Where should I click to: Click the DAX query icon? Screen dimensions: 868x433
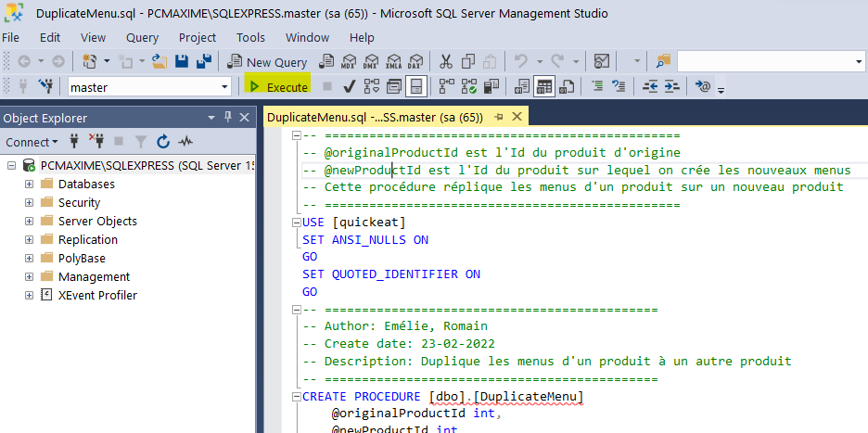pyautogui.click(x=415, y=61)
